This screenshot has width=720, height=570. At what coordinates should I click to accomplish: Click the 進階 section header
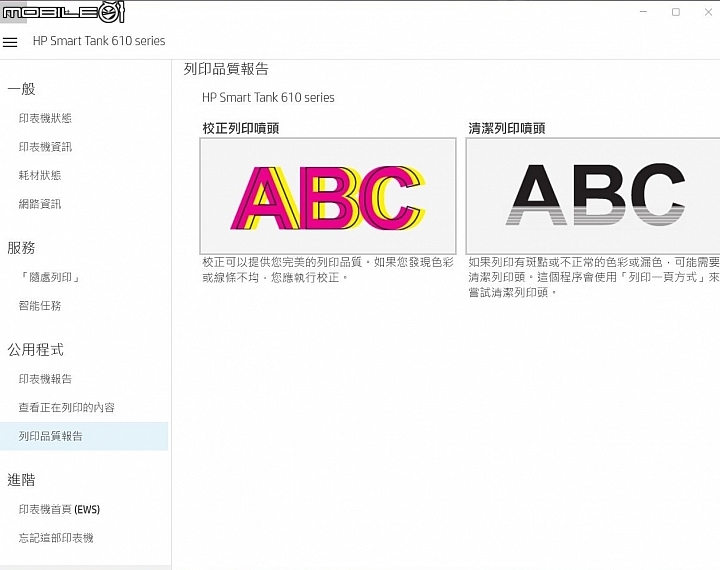click(x=21, y=480)
